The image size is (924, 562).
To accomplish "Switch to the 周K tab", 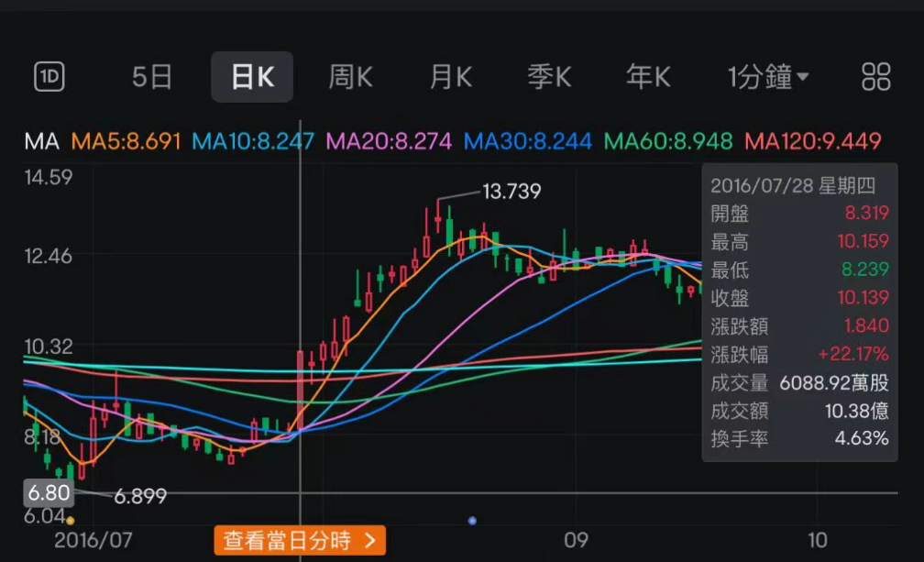I will coord(350,77).
